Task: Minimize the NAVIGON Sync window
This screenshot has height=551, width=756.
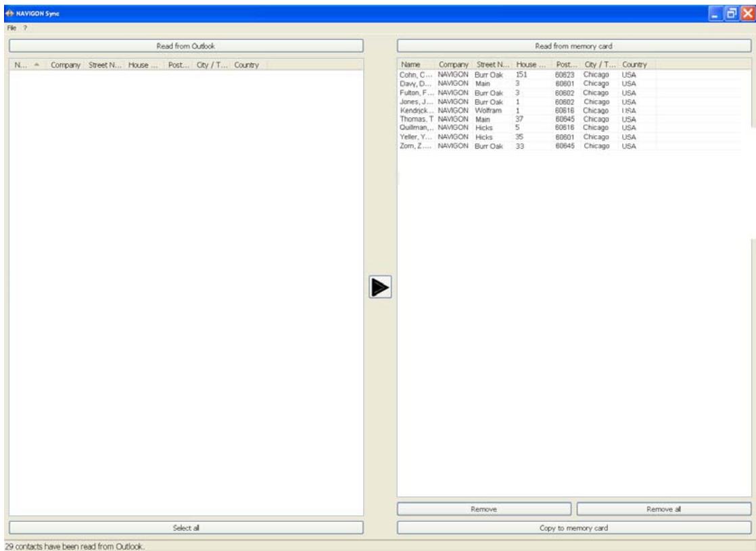Action: (x=715, y=14)
